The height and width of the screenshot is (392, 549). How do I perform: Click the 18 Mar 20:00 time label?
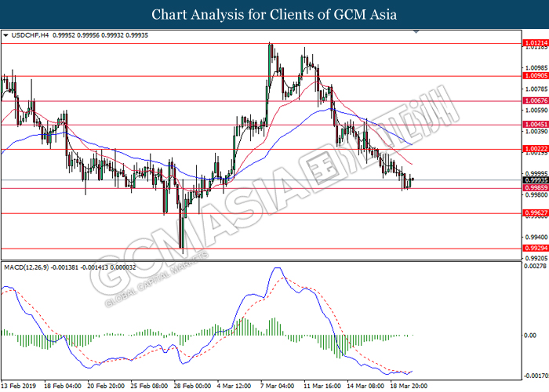click(409, 386)
